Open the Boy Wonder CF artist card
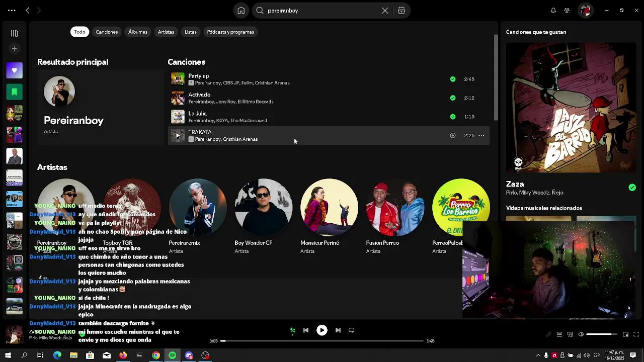The image size is (644, 362). [x=263, y=217]
